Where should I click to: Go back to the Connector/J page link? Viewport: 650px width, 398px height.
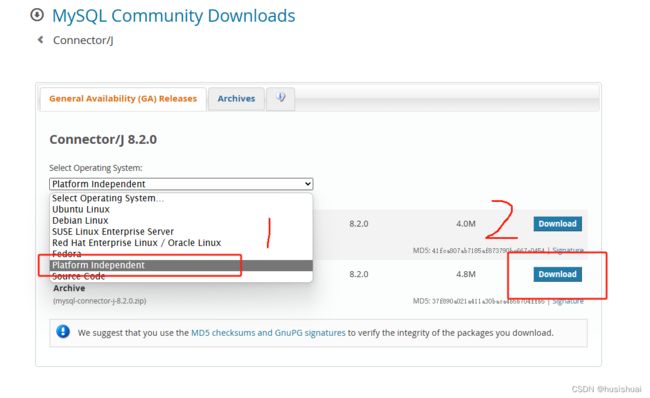click(83, 40)
